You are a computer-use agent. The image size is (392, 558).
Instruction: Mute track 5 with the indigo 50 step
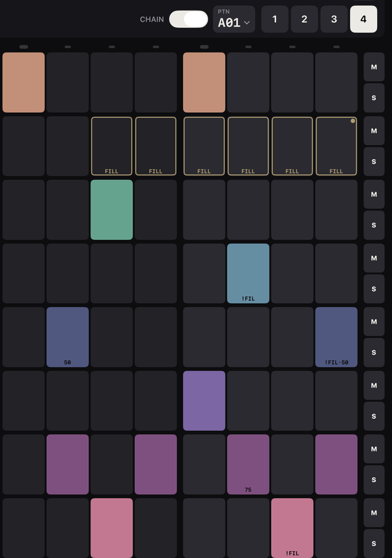point(374,322)
